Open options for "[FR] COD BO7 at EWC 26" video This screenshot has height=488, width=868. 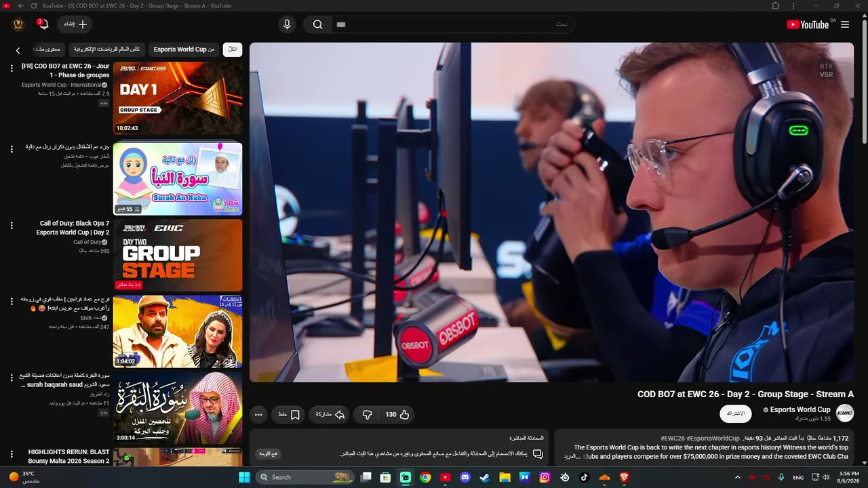click(12, 68)
